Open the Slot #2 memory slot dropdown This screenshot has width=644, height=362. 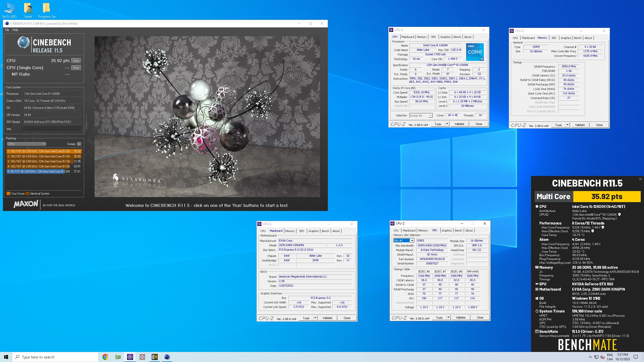point(404,241)
